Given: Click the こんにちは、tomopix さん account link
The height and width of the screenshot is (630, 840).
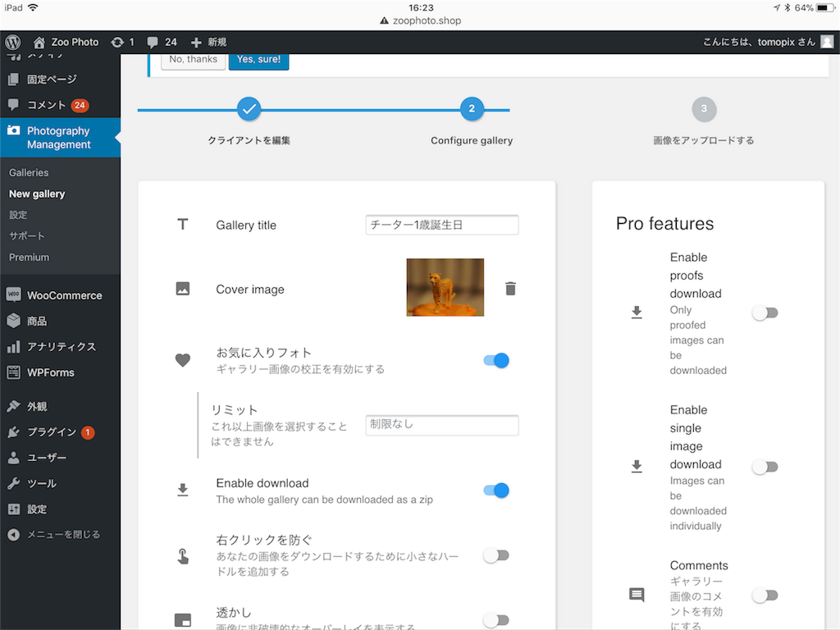Looking at the screenshot, I should tap(759, 42).
